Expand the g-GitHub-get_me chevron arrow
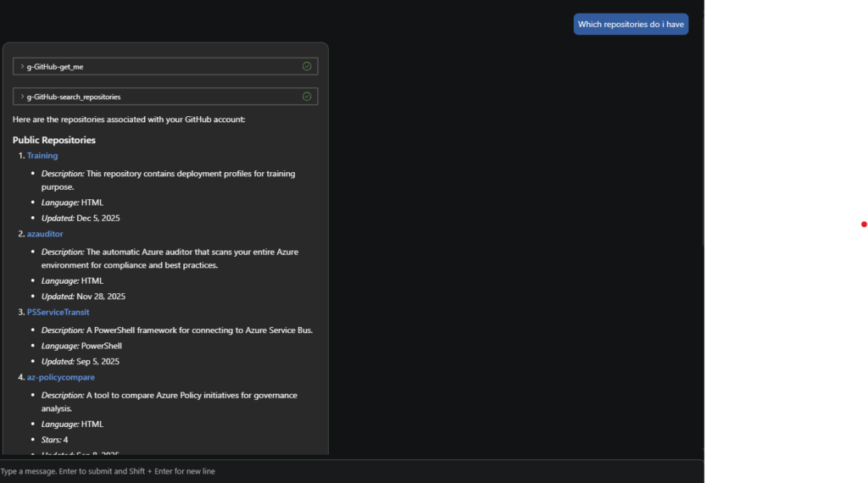868x483 pixels. pyautogui.click(x=22, y=66)
